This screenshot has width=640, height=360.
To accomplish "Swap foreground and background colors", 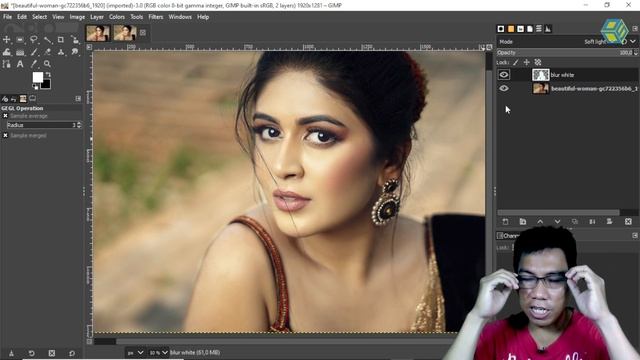I will click(x=49, y=75).
